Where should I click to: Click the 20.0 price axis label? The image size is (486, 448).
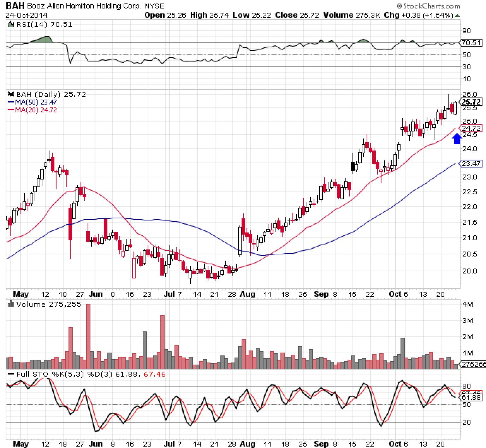(x=469, y=271)
